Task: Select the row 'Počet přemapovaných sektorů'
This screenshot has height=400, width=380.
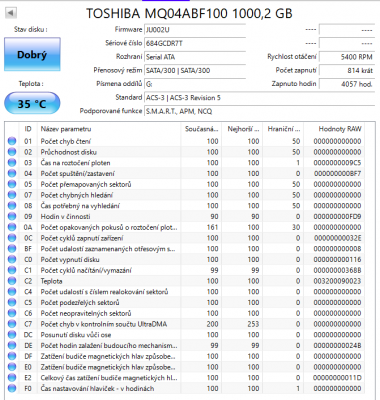Action: point(185,184)
